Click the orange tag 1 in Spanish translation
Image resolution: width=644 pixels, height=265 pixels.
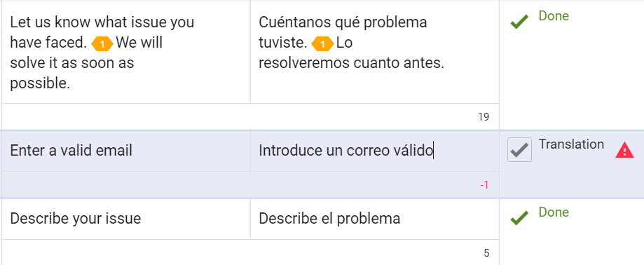(322, 44)
